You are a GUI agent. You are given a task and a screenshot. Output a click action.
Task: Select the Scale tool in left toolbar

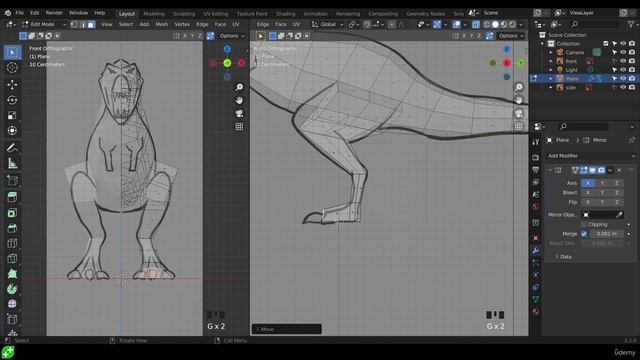[x=12, y=116]
